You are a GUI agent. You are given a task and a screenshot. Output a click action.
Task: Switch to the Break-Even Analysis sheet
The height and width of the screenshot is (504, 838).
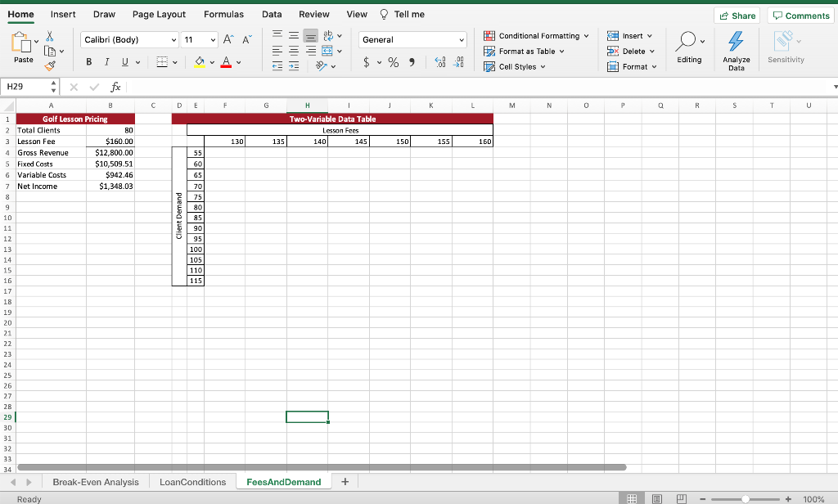(x=96, y=482)
